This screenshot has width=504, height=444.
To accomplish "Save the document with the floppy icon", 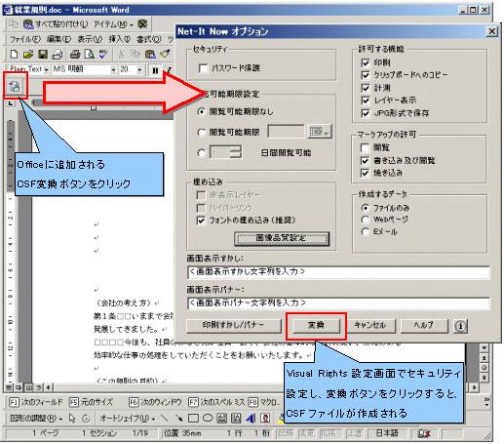I will (x=43, y=54).
